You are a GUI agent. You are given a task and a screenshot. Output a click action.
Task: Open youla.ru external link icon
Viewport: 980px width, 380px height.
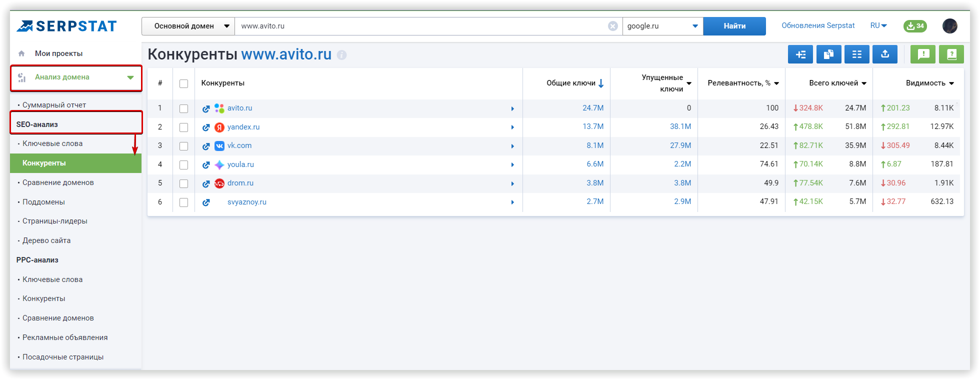[x=206, y=165]
